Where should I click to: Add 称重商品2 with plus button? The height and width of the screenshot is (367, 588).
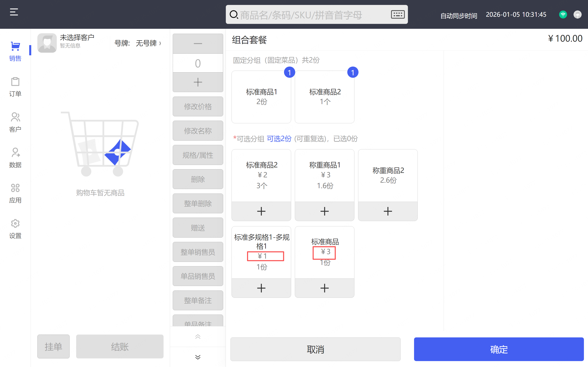click(x=388, y=211)
